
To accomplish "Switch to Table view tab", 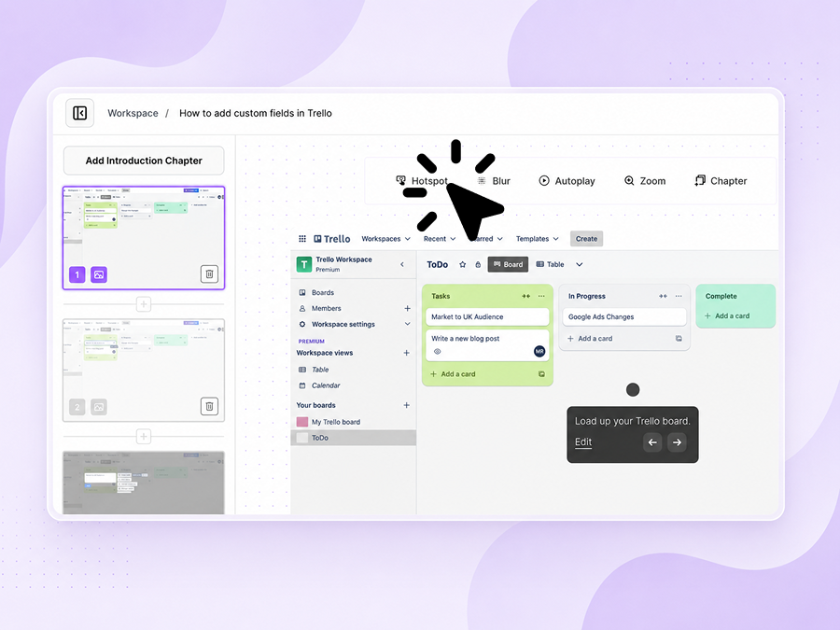I will [550, 265].
